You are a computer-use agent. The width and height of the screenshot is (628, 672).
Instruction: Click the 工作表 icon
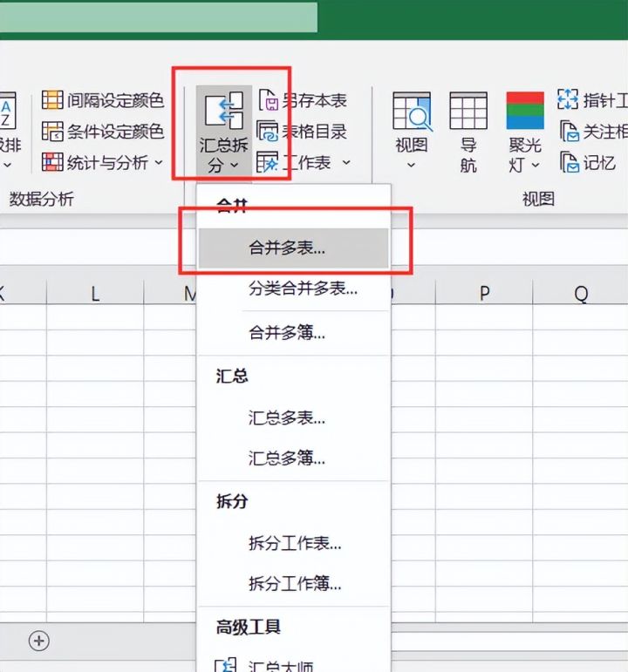[267, 162]
